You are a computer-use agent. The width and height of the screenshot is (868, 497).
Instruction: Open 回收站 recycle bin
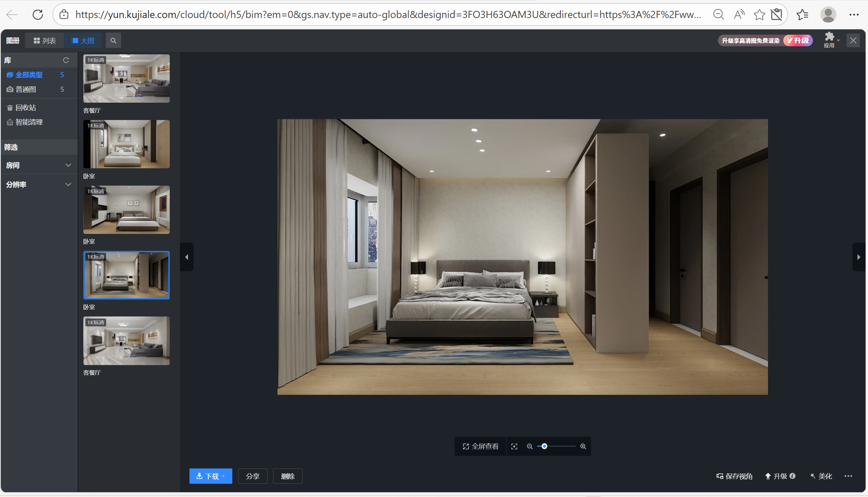pyautogui.click(x=26, y=108)
